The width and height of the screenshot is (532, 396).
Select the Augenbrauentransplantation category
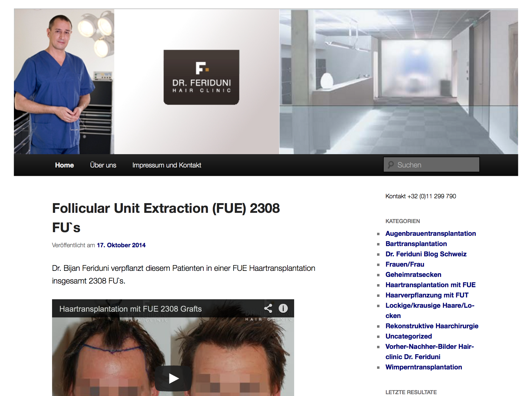pos(430,234)
